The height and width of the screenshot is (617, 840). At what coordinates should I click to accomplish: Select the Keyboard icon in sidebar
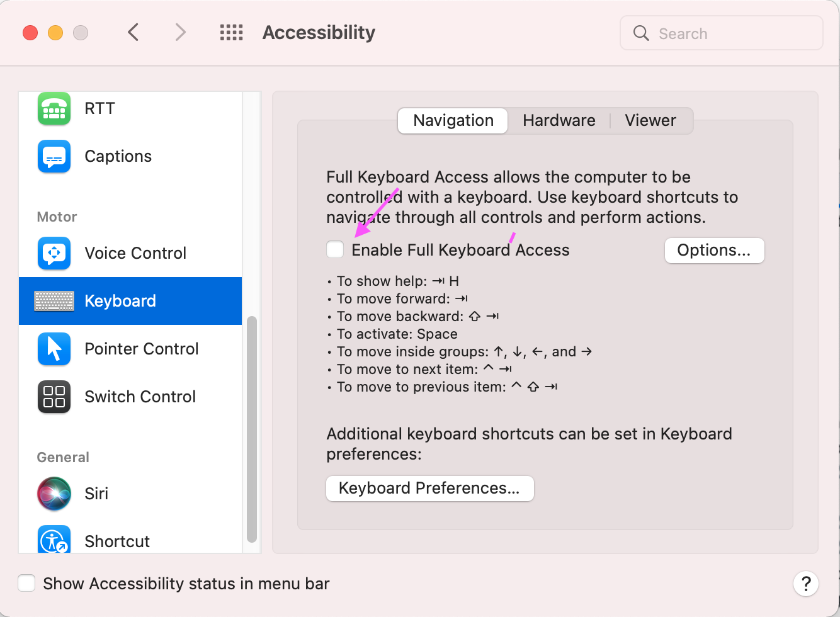54,301
